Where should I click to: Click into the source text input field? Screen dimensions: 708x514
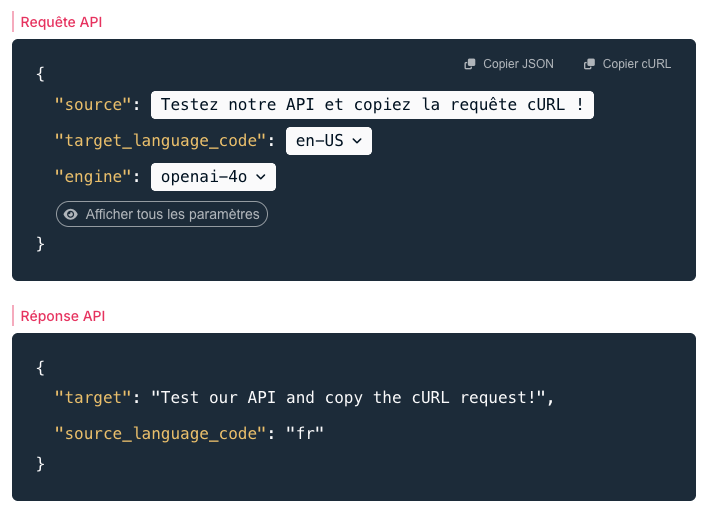[372, 105]
